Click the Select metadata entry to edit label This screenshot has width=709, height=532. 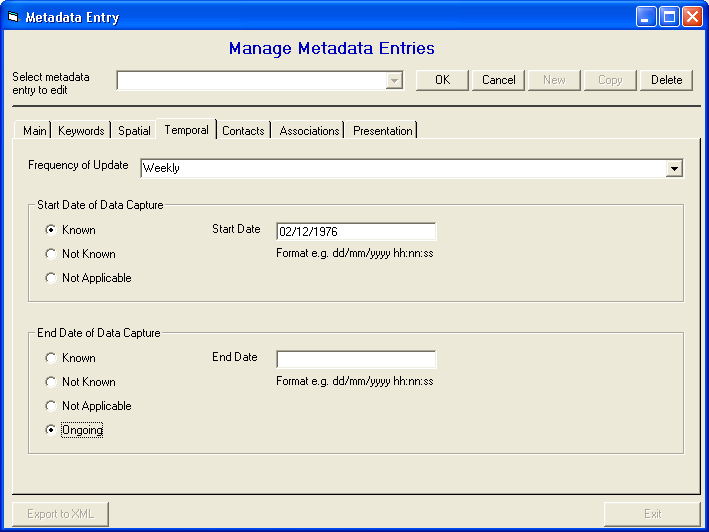(51, 84)
